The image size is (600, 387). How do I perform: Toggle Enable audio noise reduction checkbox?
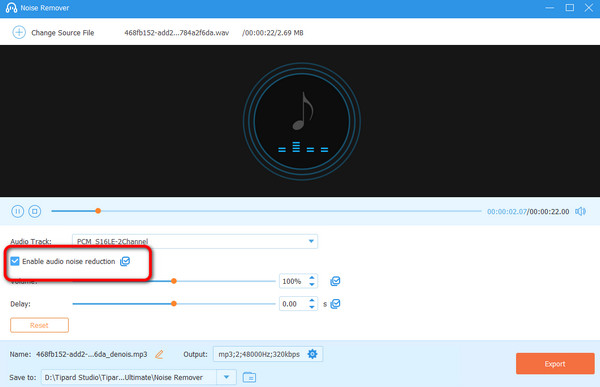[x=15, y=261]
